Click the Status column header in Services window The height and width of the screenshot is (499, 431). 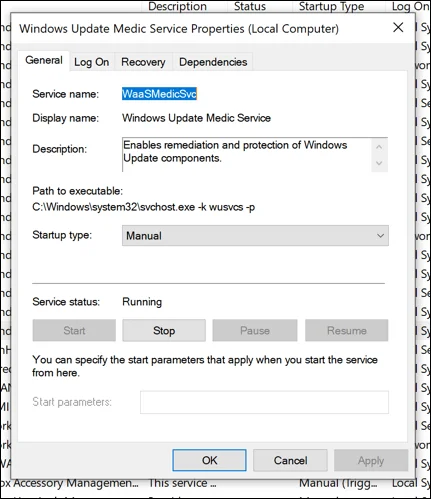[x=250, y=6]
